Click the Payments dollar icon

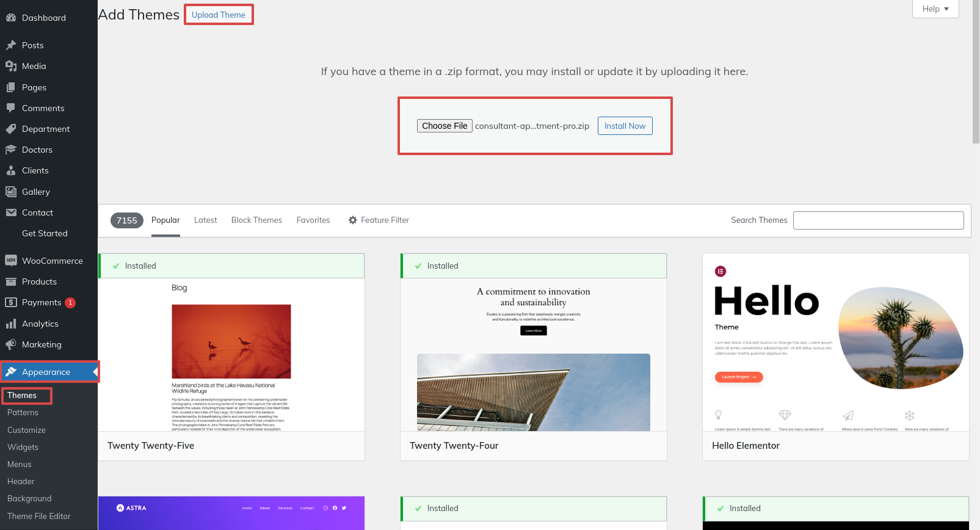pos(11,302)
